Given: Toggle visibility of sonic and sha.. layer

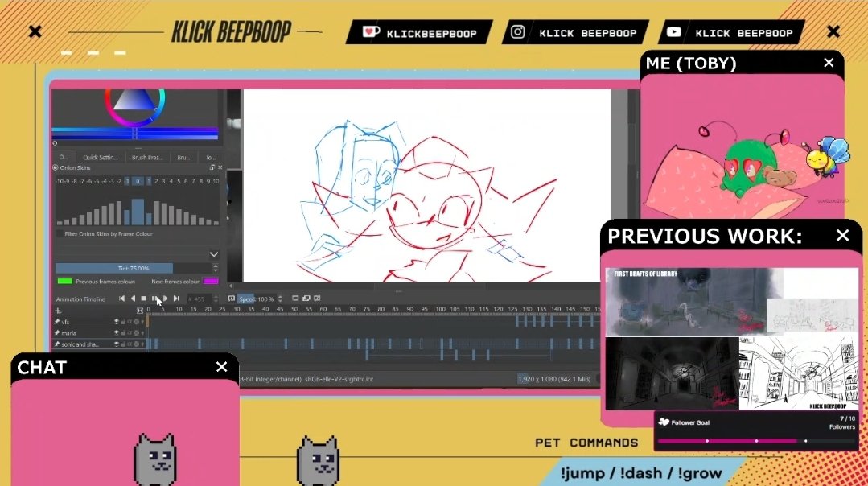Looking at the screenshot, I should tap(117, 344).
